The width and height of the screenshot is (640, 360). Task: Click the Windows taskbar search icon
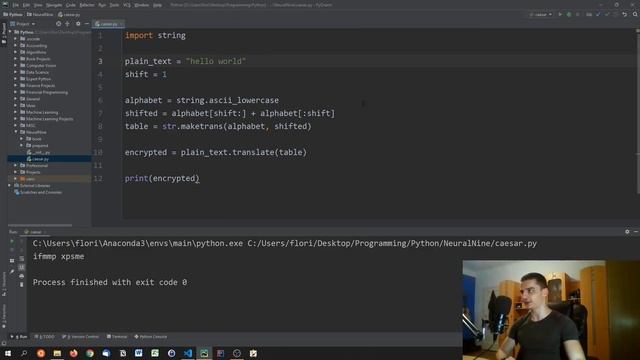tap(24, 353)
